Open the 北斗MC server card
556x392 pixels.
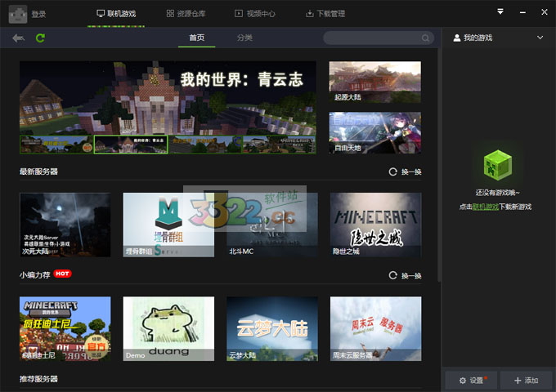click(272, 225)
